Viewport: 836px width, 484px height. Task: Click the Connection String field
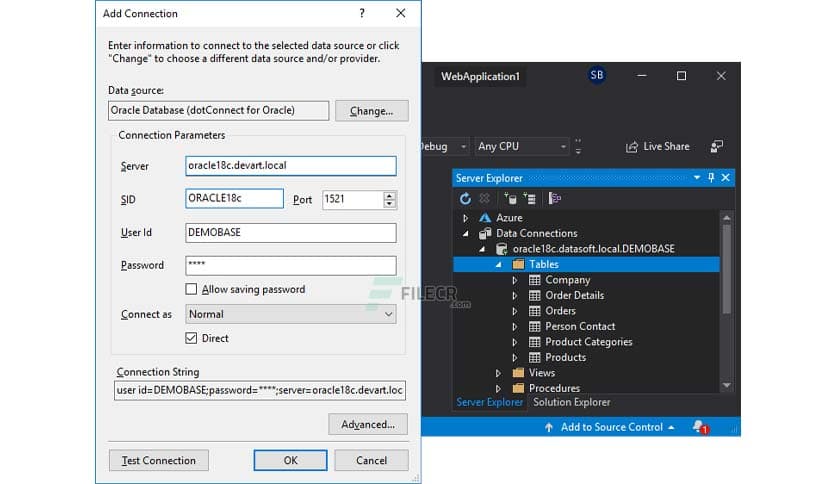pos(260,390)
